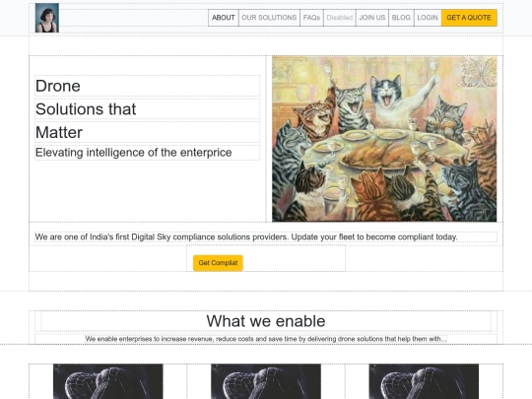The width and height of the screenshot is (532, 399).
Task: Click the Disabled navigation item
Action: click(340, 18)
